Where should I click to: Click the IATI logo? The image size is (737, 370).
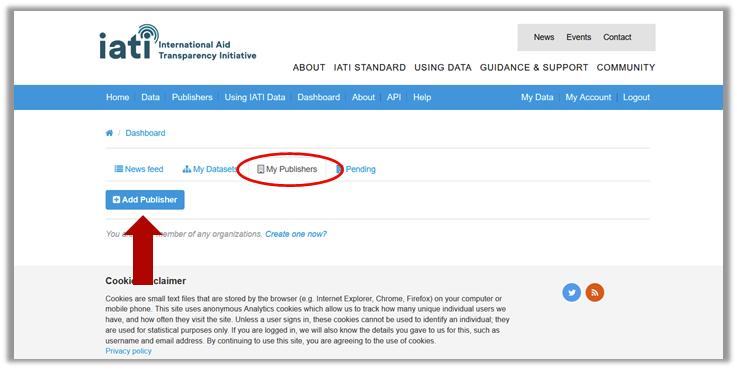178,42
